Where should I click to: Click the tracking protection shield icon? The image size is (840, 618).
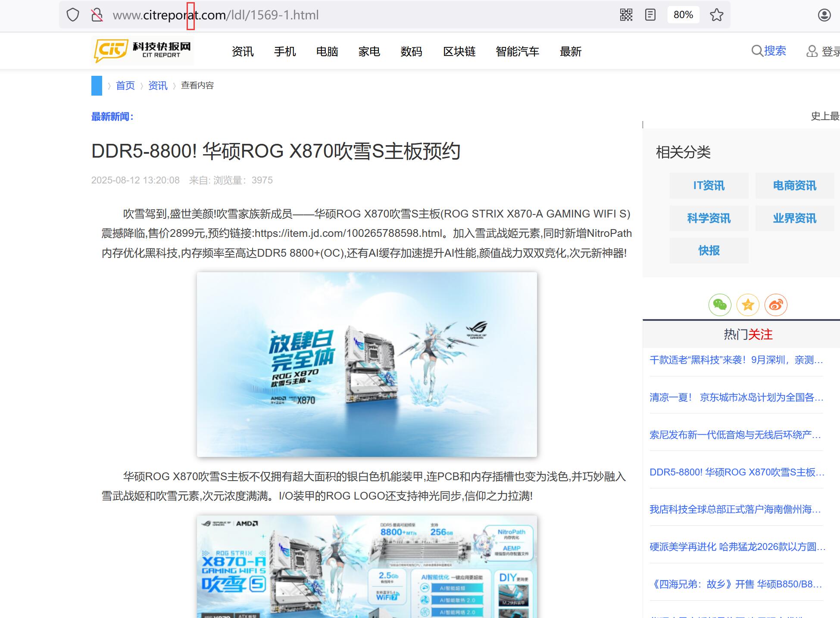pyautogui.click(x=72, y=15)
